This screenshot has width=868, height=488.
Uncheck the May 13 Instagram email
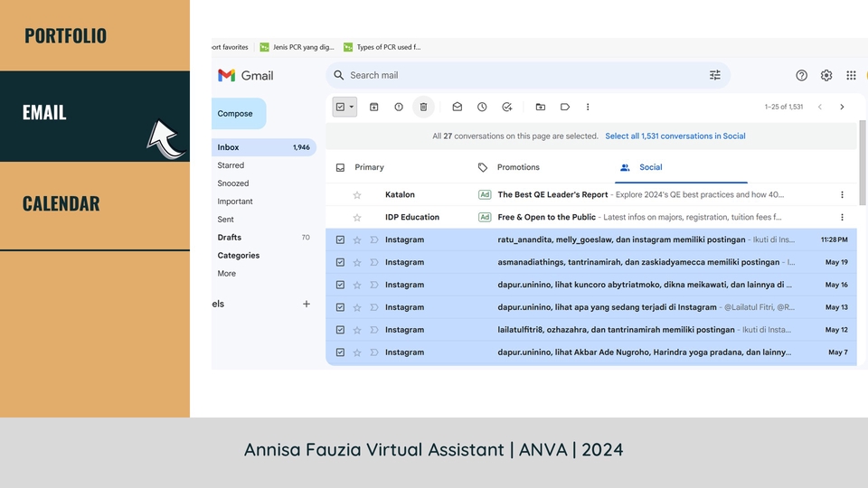(341, 307)
